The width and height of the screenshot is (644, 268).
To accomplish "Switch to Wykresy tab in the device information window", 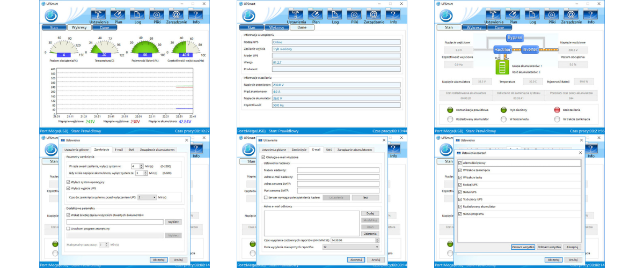I will [277, 27].
